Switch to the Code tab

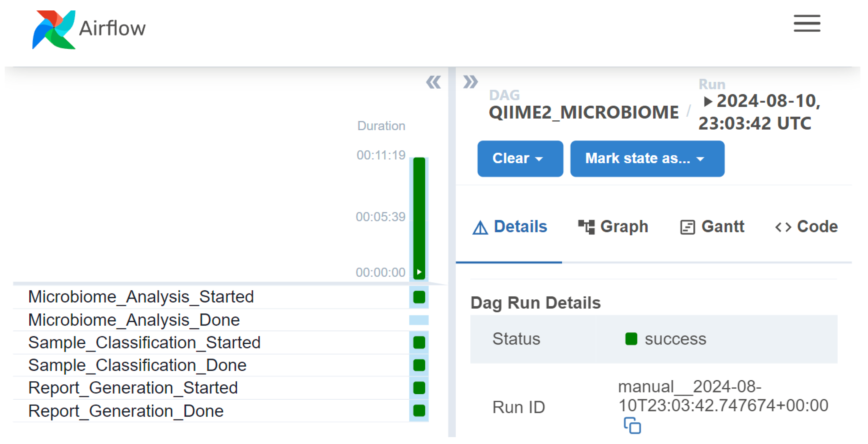(806, 227)
